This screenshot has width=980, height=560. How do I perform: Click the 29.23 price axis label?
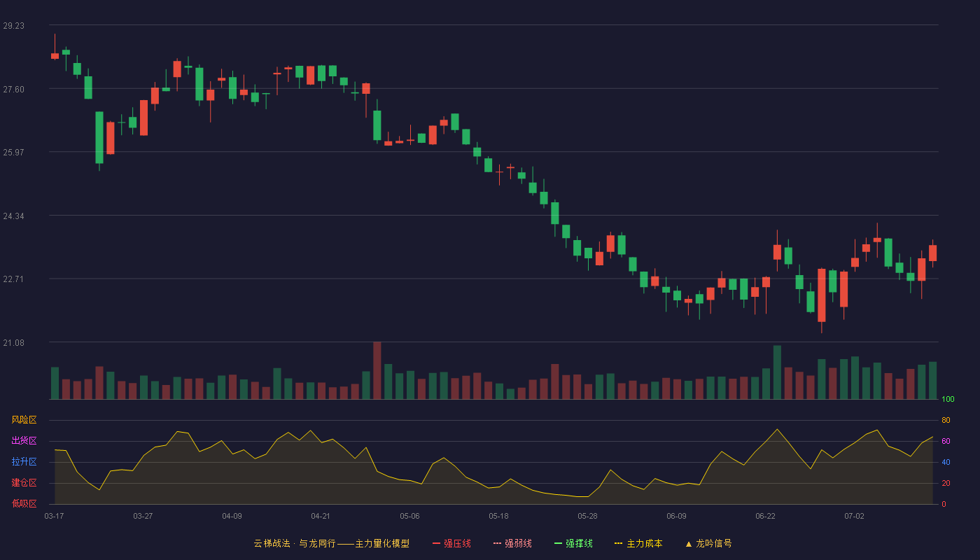(13, 26)
